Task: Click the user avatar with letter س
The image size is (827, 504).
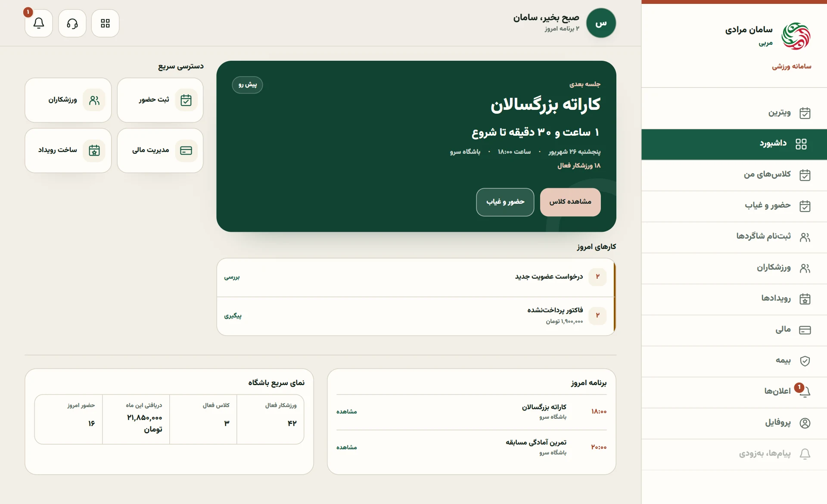Action: (601, 23)
